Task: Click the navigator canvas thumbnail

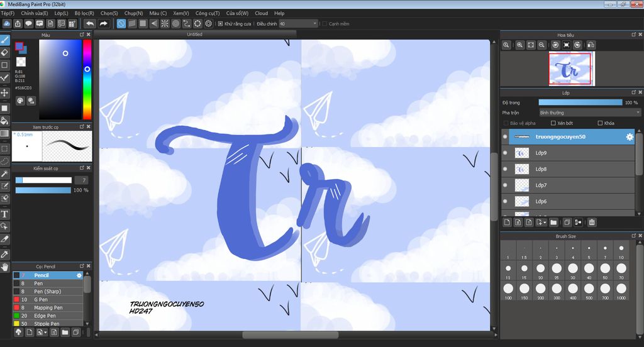Action: pyautogui.click(x=571, y=69)
